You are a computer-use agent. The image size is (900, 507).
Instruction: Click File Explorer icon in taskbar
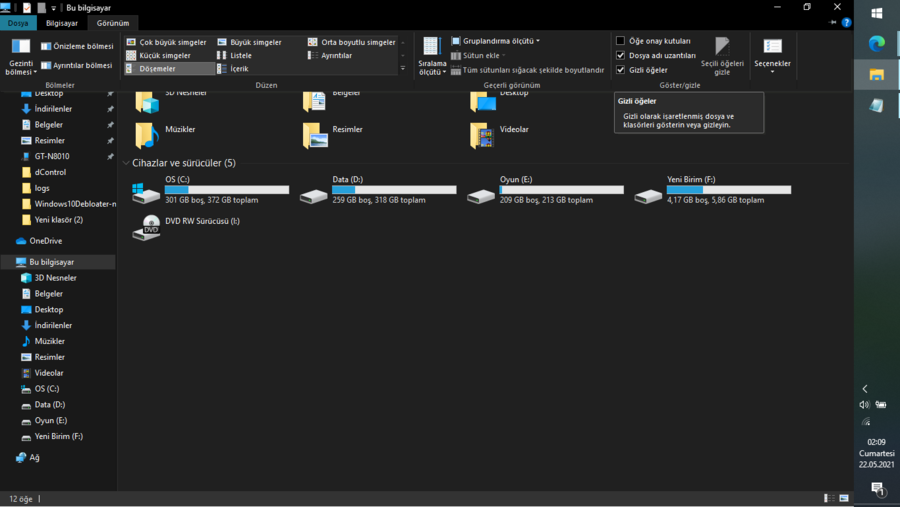point(876,74)
